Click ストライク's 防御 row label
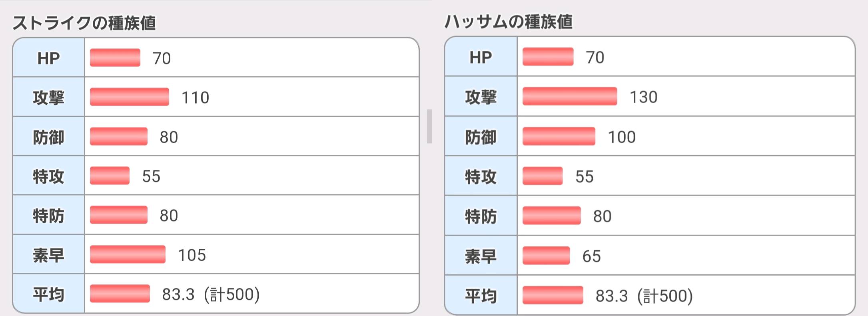This screenshot has width=868, height=316. (48, 137)
